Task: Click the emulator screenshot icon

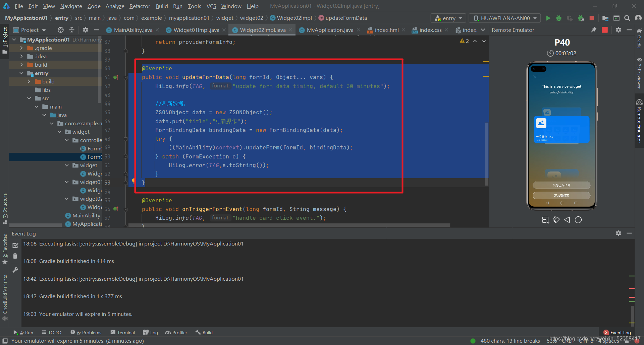Action: pos(545,220)
